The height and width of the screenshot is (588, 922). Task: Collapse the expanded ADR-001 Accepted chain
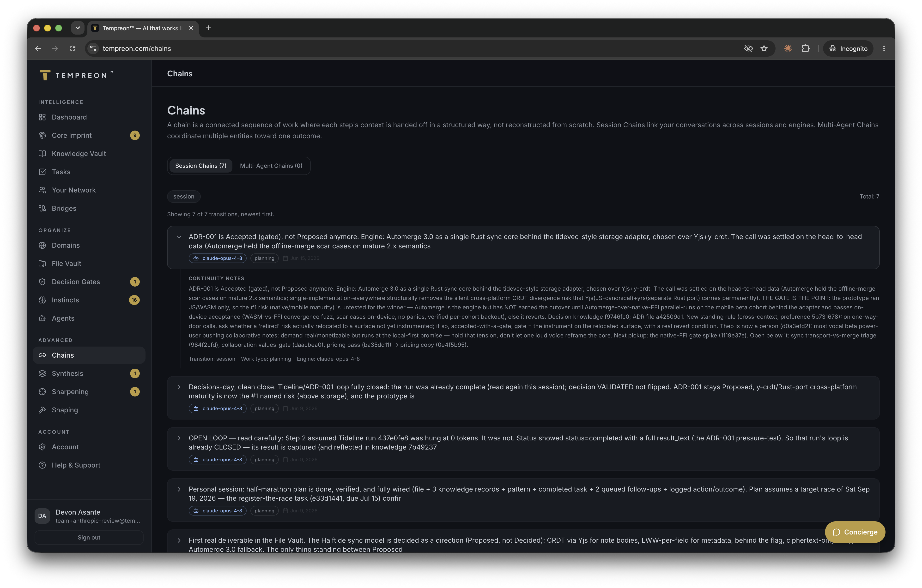pos(179,237)
